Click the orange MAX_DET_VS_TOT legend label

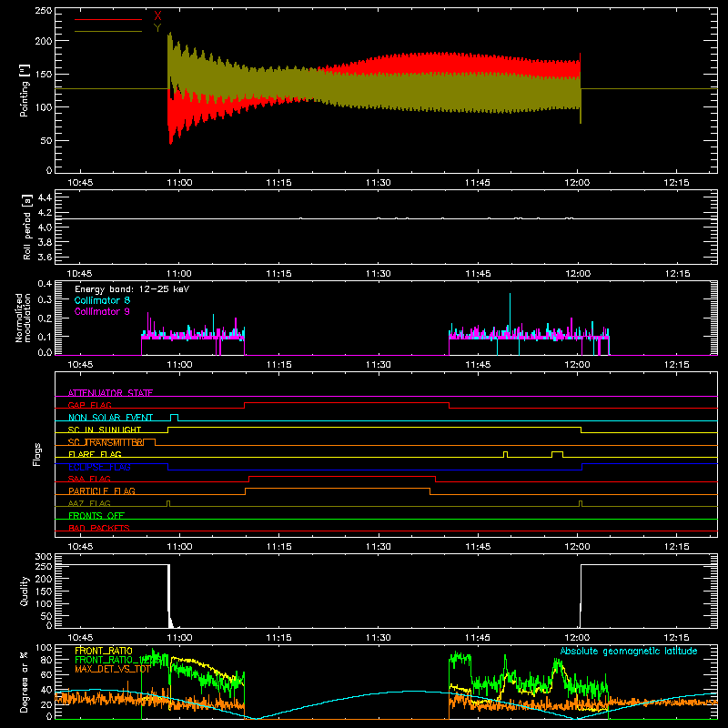(112, 669)
